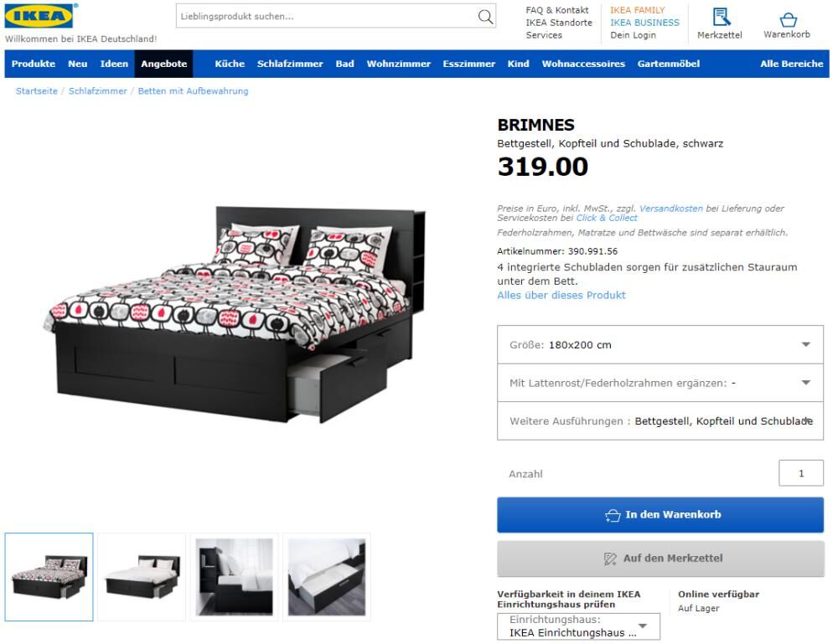Select the white bedding bed thumbnail

(x=142, y=577)
